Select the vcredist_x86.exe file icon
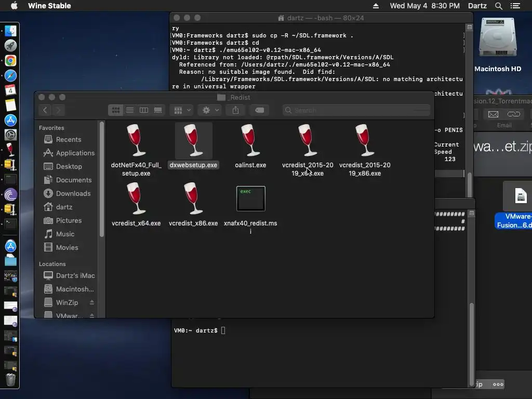Viewport: 532px width, 399px height. pos(193,198)
